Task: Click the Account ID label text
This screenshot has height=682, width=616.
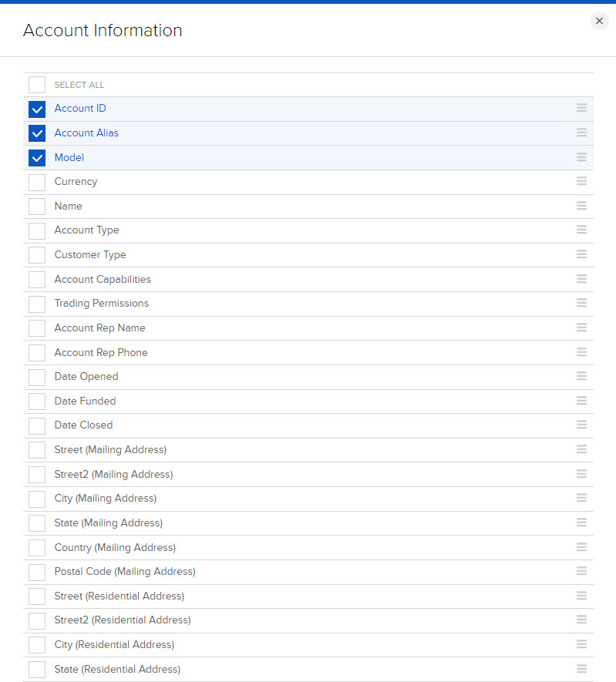Action: click(80, 109)
